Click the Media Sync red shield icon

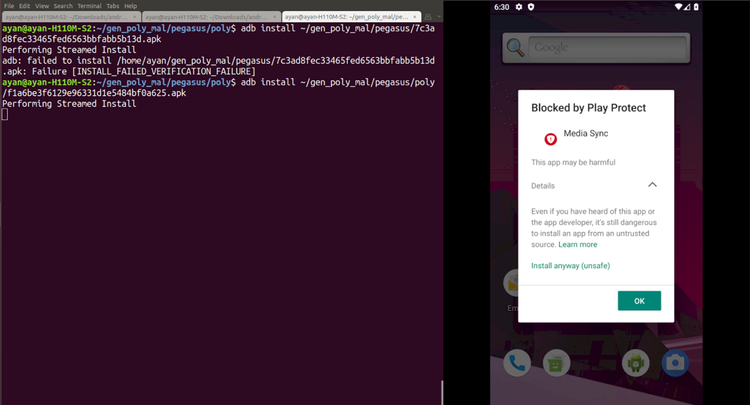[x=550, y=139]
